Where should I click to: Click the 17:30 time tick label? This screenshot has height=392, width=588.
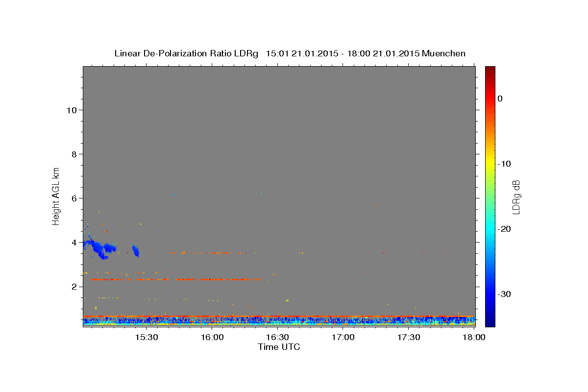409,338
